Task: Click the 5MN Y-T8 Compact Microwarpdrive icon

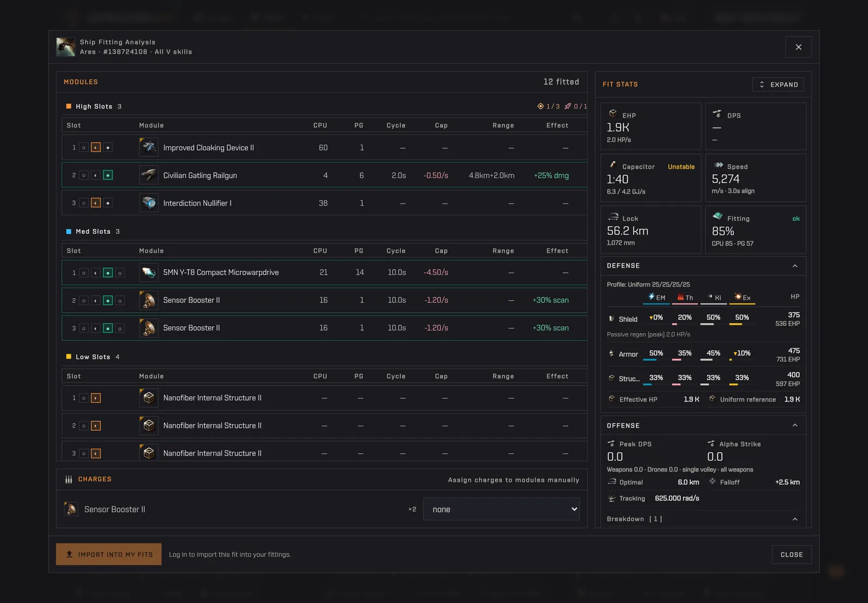Action: 149,272
